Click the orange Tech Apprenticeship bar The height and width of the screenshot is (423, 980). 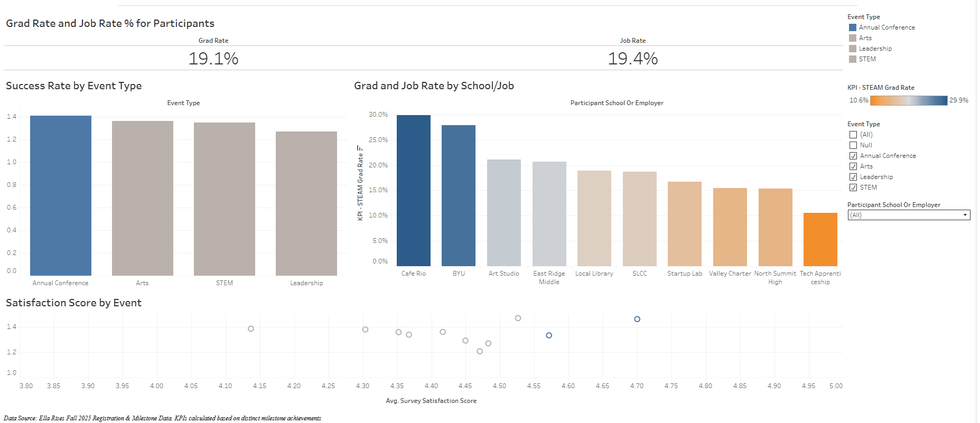click(820, 238)
